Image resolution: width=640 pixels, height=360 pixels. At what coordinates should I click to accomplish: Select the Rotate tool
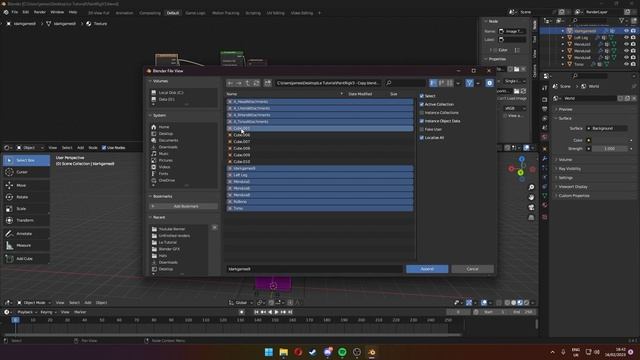(26, 197)
